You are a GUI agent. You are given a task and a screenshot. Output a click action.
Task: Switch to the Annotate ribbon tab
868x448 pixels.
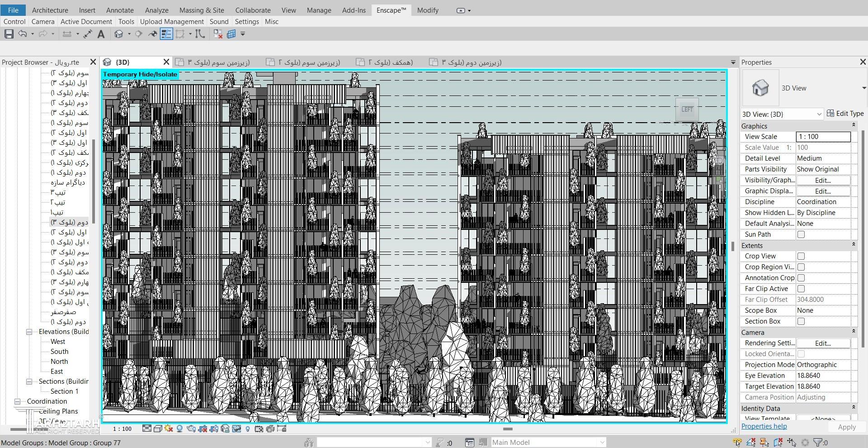[120, 10]
